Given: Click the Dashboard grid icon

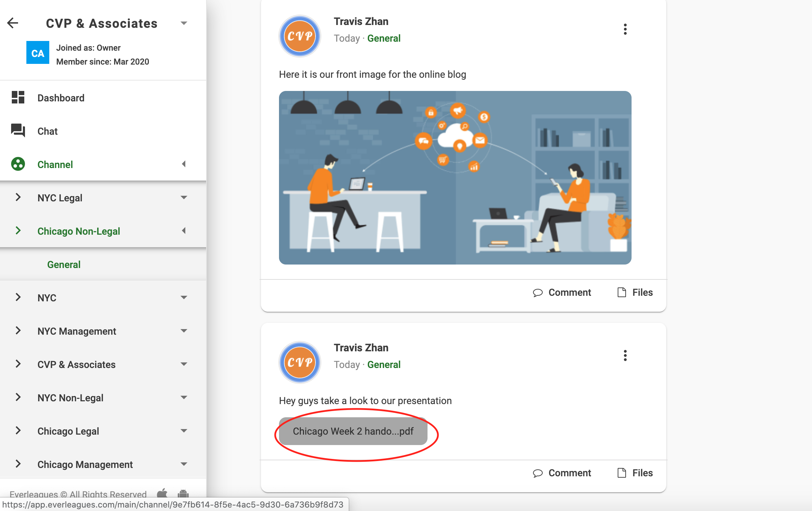Looking at the screenshot, I should [18, 98].
